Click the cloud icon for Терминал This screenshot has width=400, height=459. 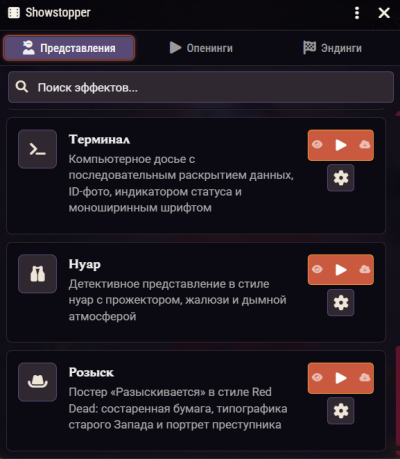coord(365,145)
